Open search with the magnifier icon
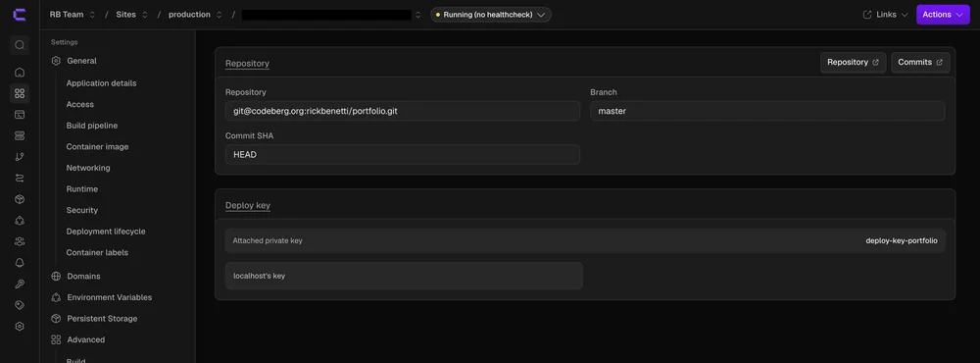 pyautogui.click(x=20, y=45)
